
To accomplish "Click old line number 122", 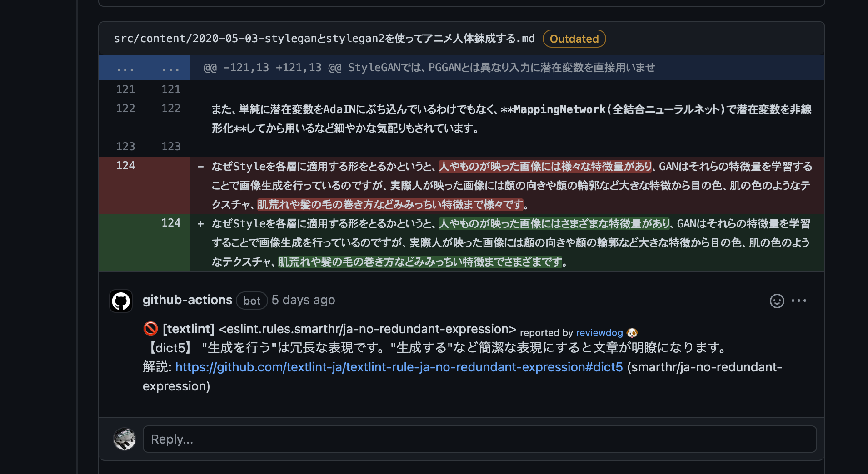I will [x=125, y=109].
